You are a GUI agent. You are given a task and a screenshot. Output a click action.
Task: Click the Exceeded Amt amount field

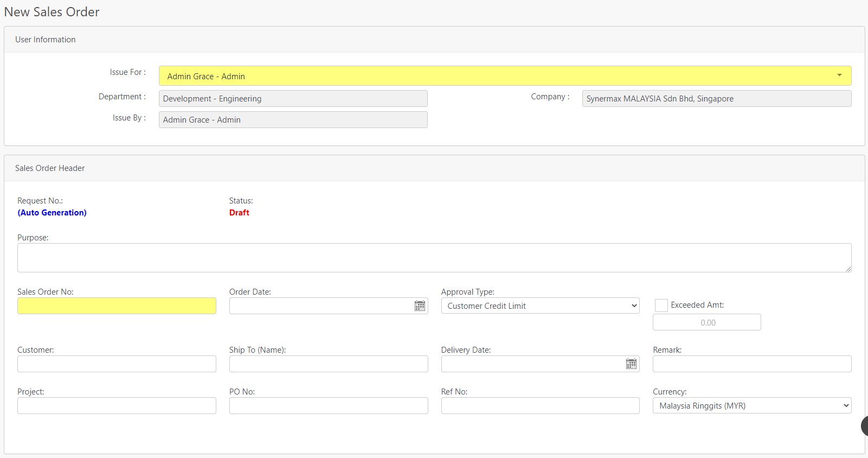[x=706, y=322]
